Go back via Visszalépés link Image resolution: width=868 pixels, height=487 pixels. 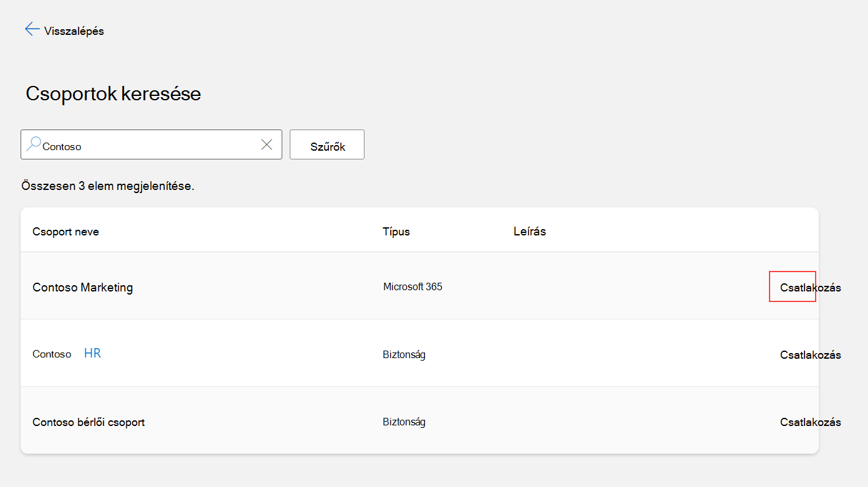(x=74, y=31)
